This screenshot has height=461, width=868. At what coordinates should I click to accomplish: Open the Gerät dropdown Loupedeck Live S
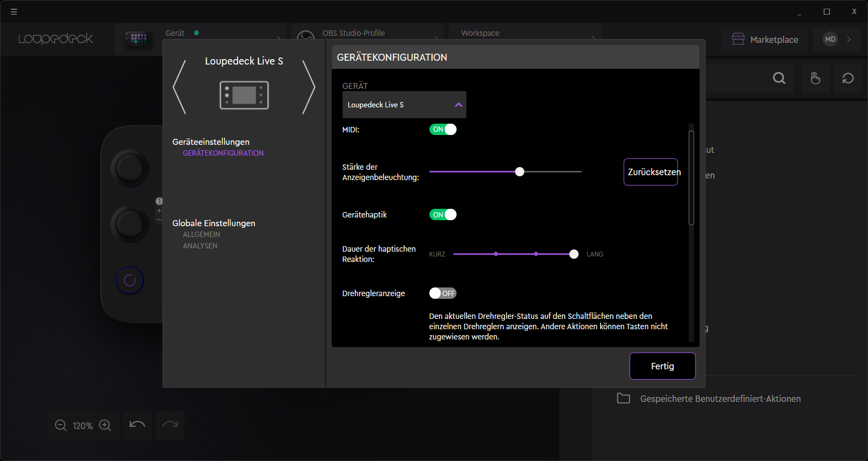404,105
